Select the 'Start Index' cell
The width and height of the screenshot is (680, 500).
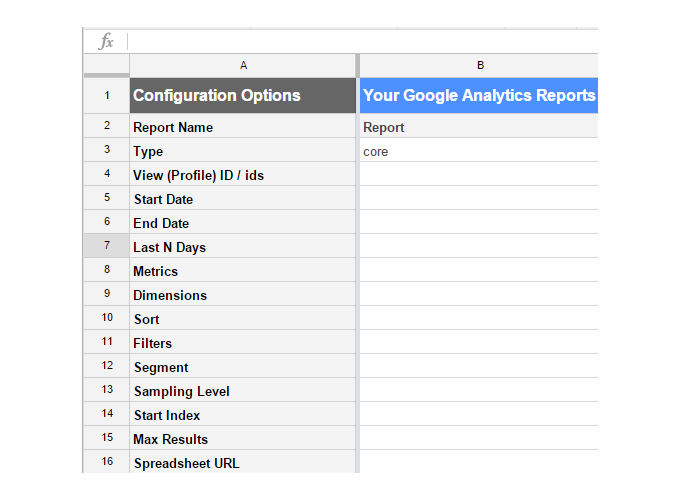pyautogui.click(x=243, y=415)
